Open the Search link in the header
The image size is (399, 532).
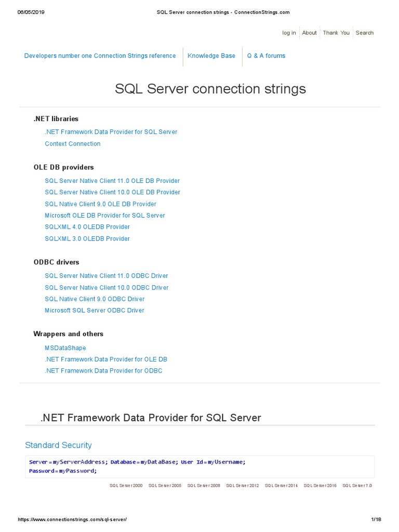click(364, 33)
